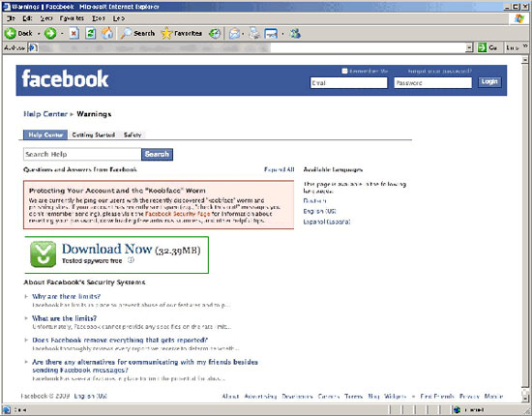Click the Advertising footer link
This screenshot has height=416, width=532.
pos(260,396)
